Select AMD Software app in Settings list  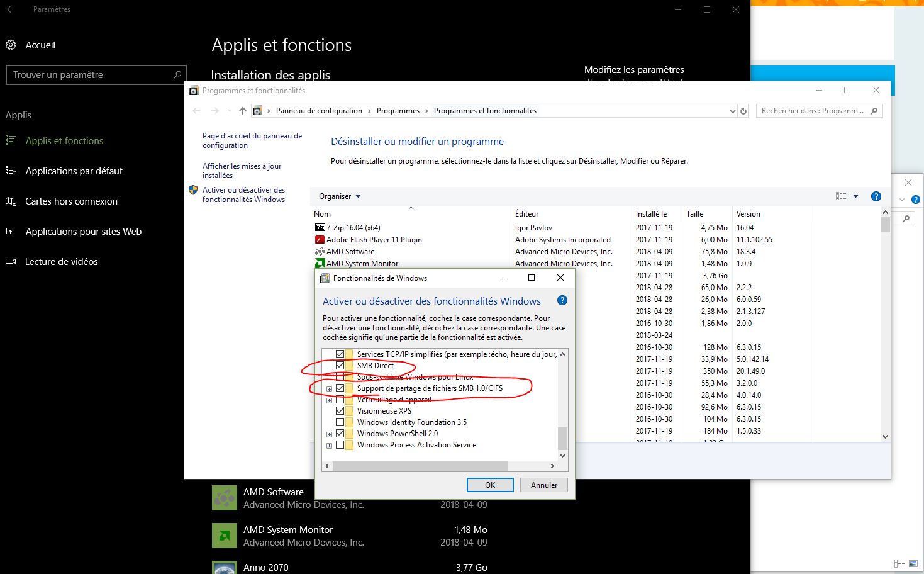pyautogui.click(x=350, y=498)
